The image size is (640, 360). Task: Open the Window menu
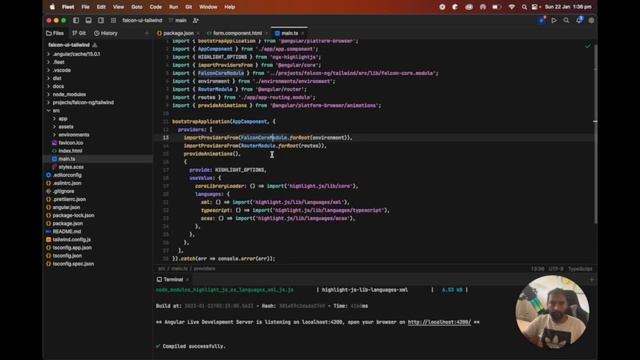click(x=208, y=7)
